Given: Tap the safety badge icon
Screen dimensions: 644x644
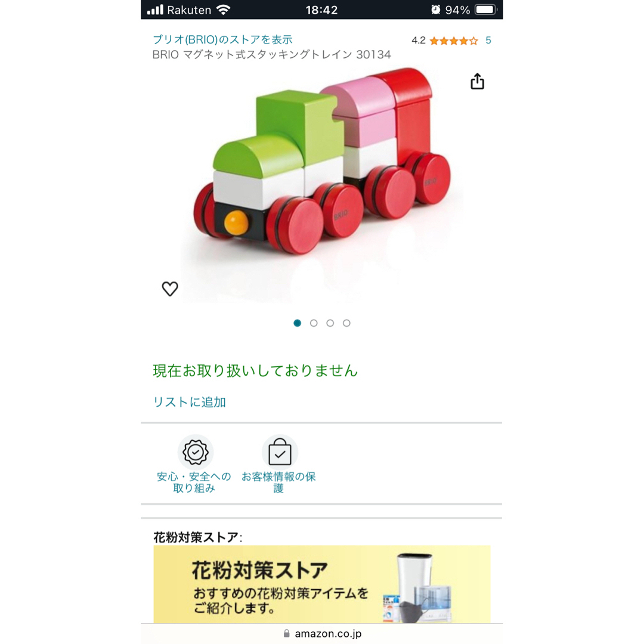Looking at the screenshot, I should [x=196, y=452].
